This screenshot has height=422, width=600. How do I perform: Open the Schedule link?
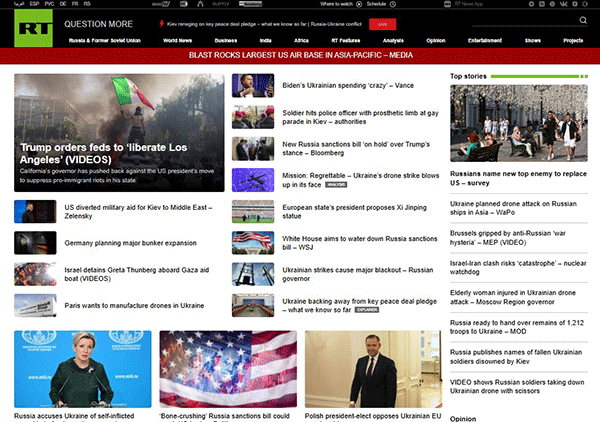[376, 4]
